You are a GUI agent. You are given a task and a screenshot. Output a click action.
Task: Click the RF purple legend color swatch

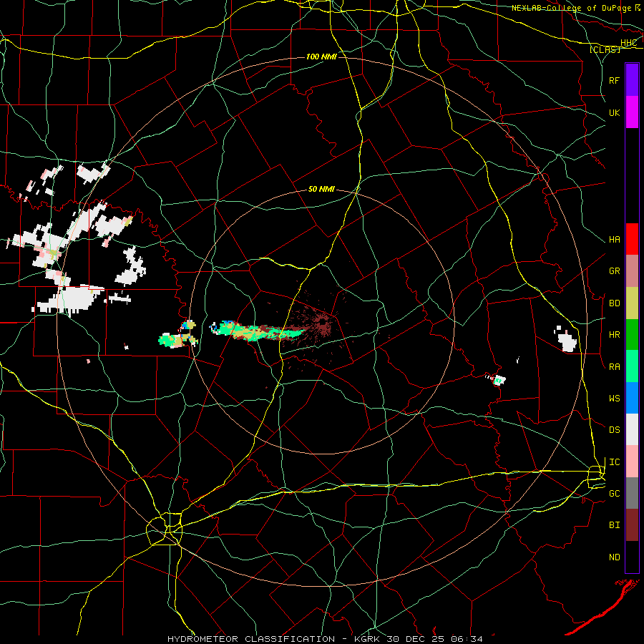tap(632, 80)
